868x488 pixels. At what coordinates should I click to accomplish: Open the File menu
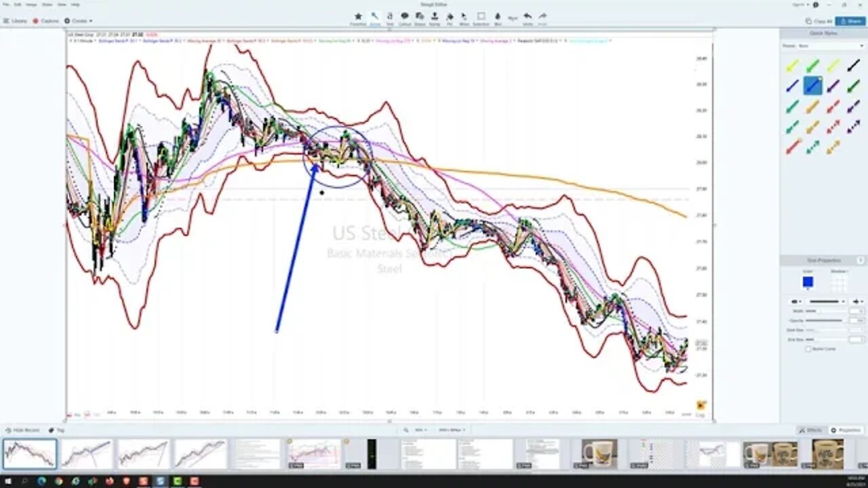coord(6,4)
